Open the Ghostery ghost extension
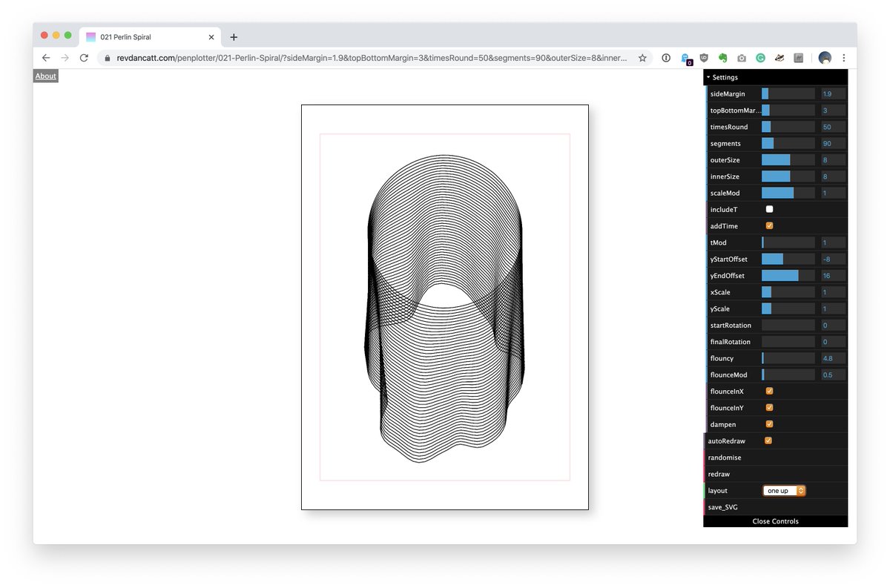Viewport: 890px width, 588px height. pos(685,59)
